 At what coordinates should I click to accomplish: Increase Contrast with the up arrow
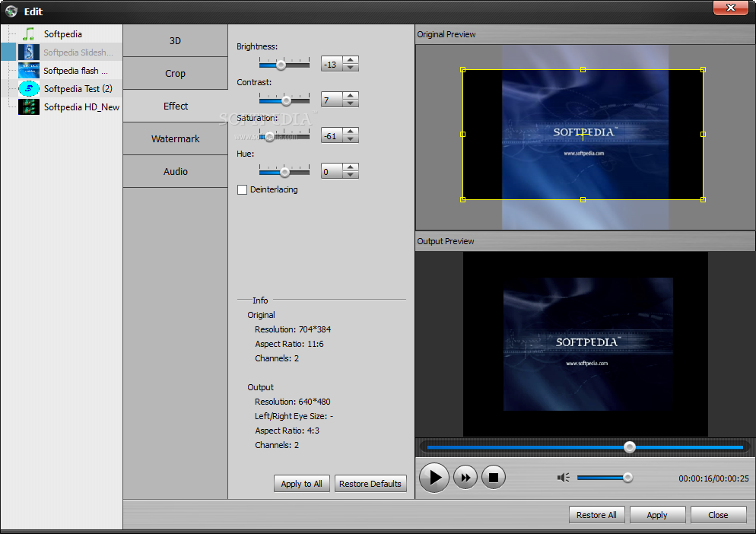tap(351, 96)
